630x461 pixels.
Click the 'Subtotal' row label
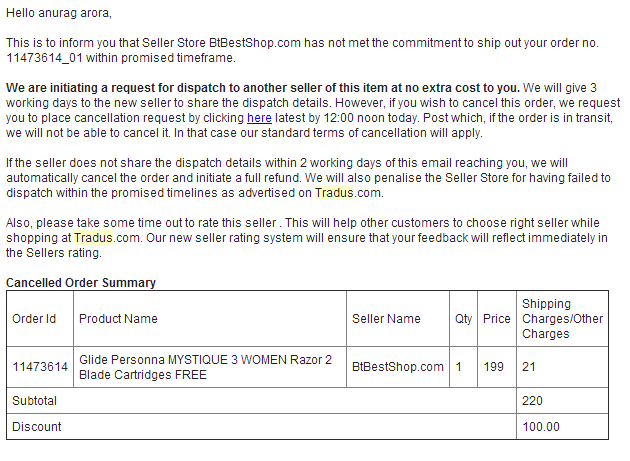(x=35, y=401)
